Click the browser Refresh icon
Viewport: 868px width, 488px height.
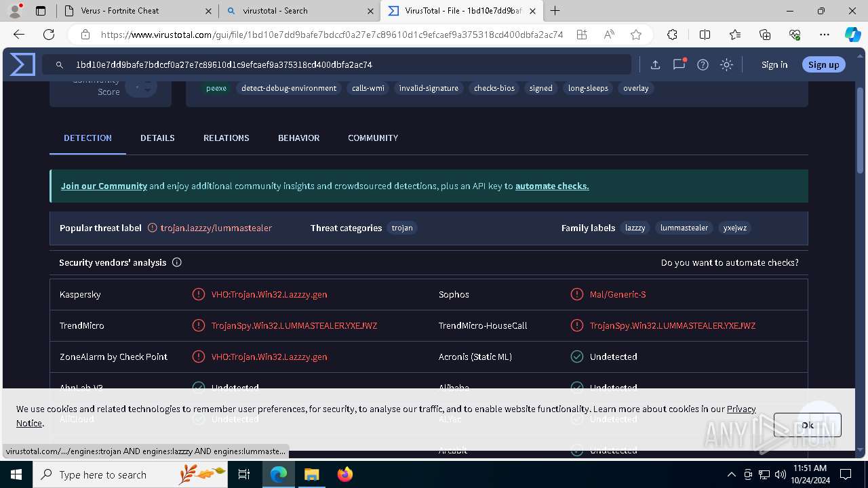pyautogui.click(x=49, y=35)
